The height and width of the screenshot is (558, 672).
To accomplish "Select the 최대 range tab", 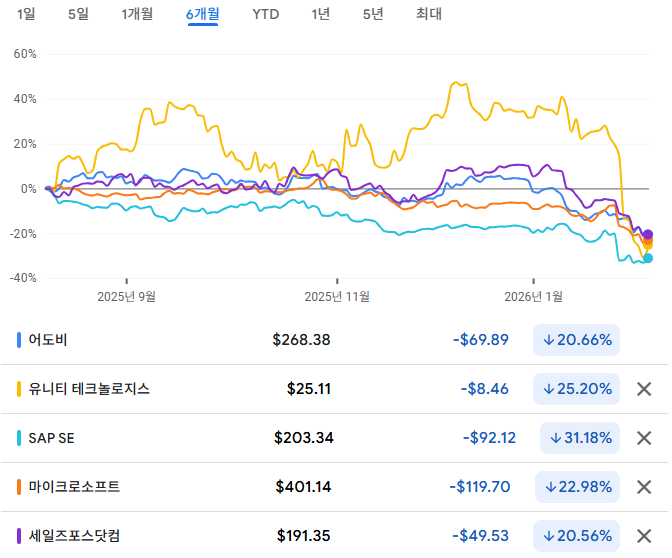I will (x=429, y=14).
